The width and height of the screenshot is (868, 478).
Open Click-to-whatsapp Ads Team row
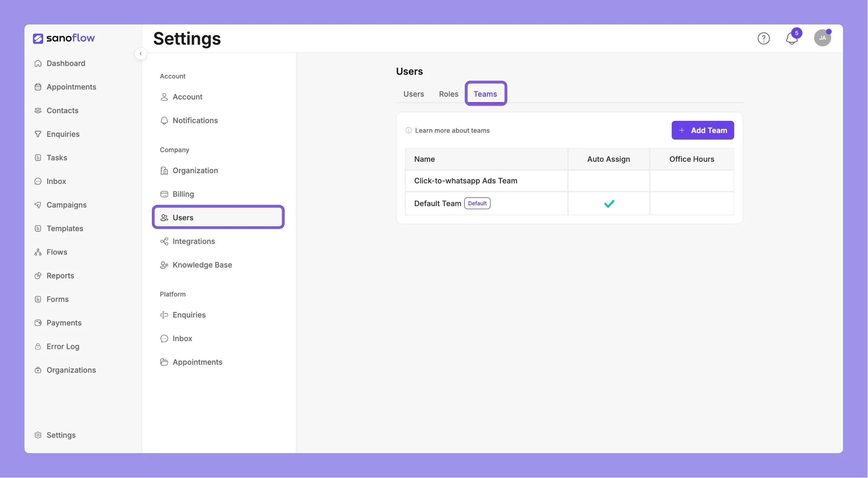[x=569, y=181]
